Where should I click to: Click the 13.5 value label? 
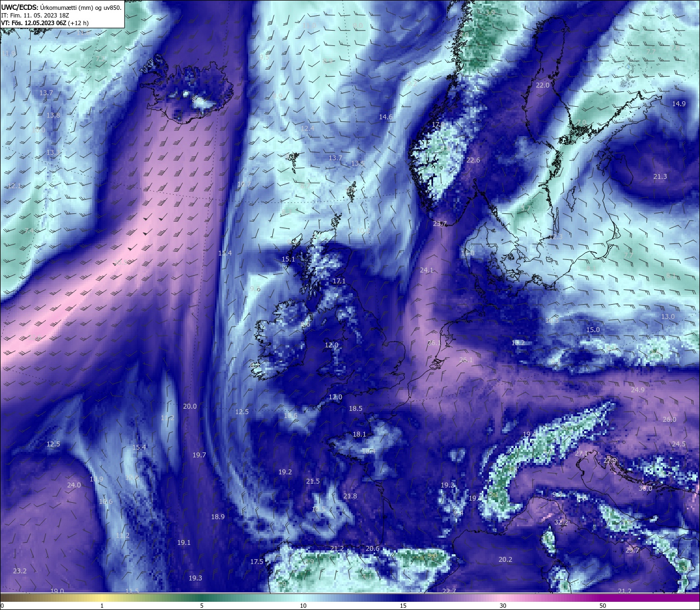[x=358, y=163]
